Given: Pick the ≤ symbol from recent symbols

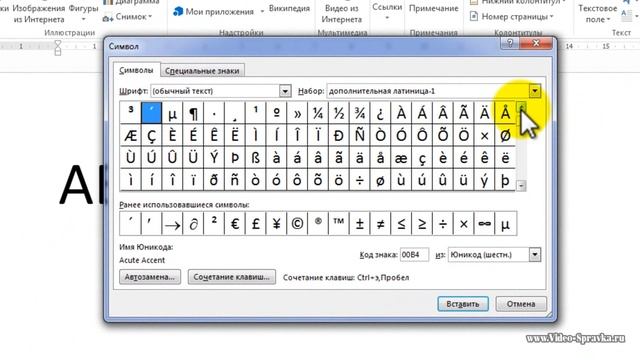Looking at the screenshot, I should [x=401, y=224].
